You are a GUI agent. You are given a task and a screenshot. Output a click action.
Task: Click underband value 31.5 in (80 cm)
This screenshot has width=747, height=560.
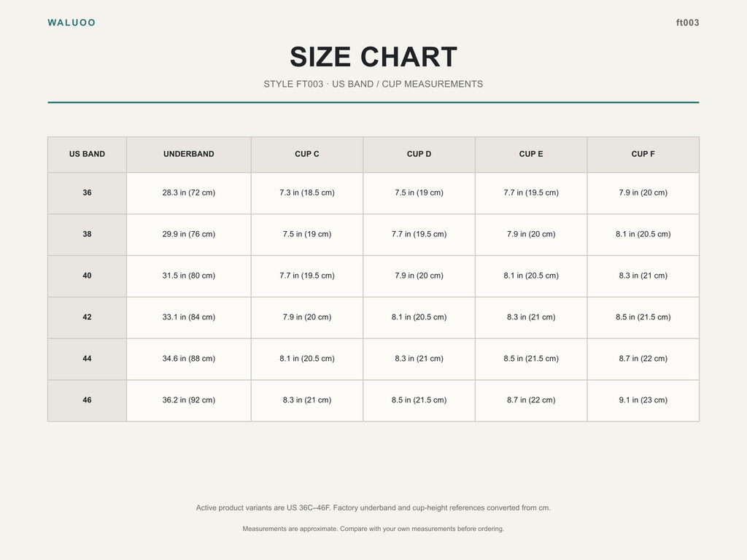pos(189,276)
